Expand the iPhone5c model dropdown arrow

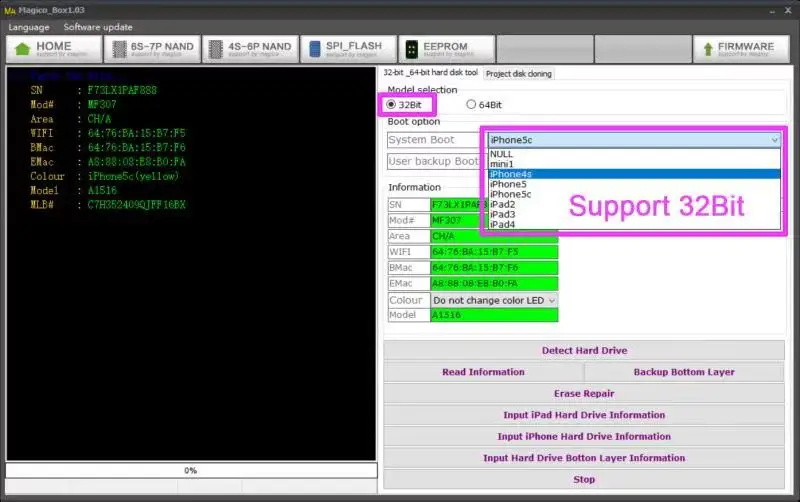(x=774, y=140)
